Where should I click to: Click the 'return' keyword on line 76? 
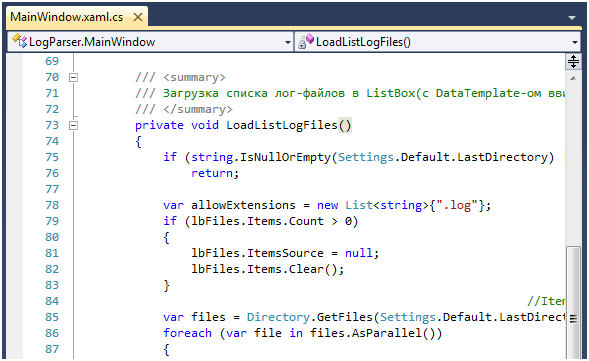(x=212, y=173)
